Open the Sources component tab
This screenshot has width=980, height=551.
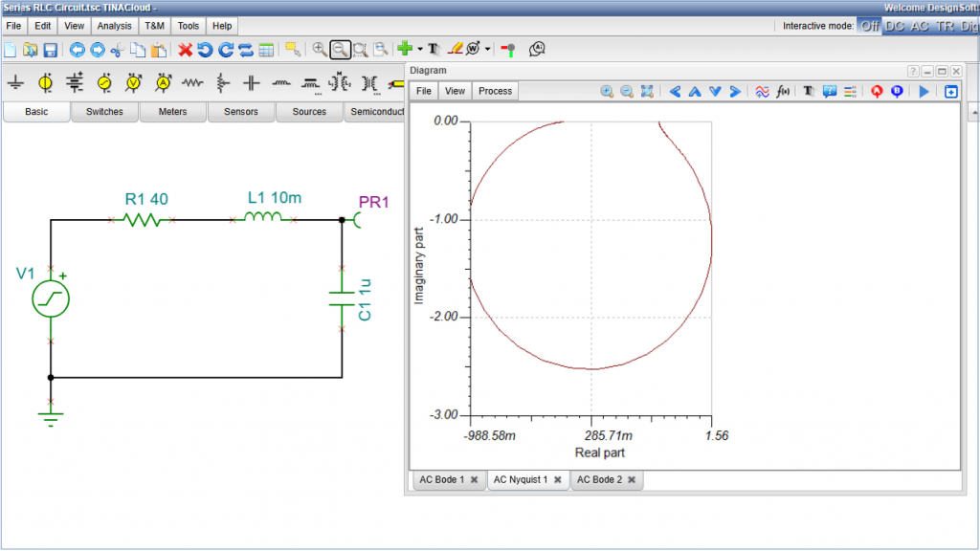(x=309, y=112)
